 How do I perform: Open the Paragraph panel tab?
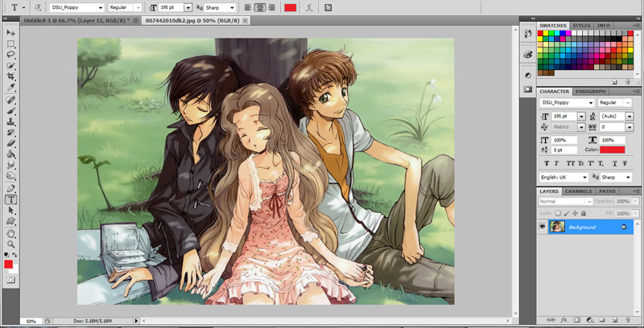(x=591, y=92)
